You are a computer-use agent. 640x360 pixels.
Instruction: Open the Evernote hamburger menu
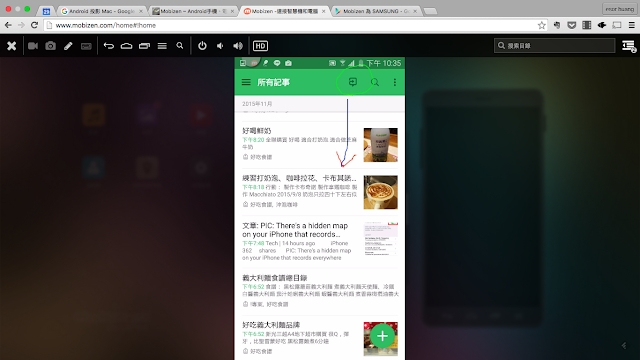(x=246, y=82)
